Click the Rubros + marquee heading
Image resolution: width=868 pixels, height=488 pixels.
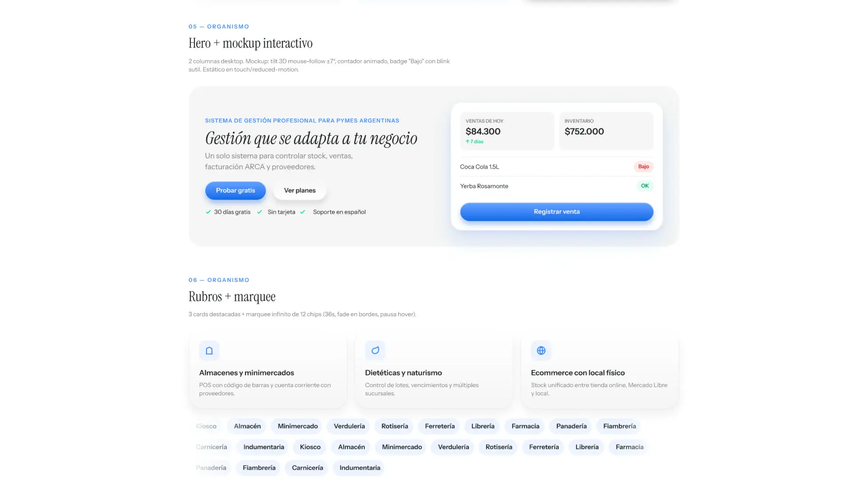coord(232,297)
